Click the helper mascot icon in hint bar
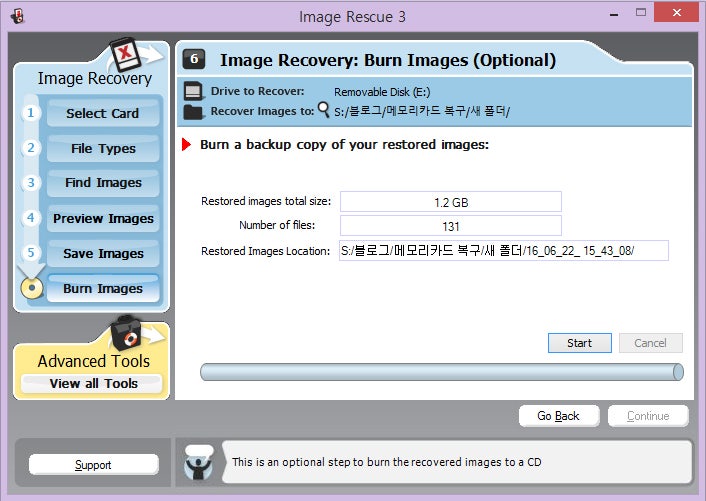The image size is (706, 501). (x=199, y=462)
